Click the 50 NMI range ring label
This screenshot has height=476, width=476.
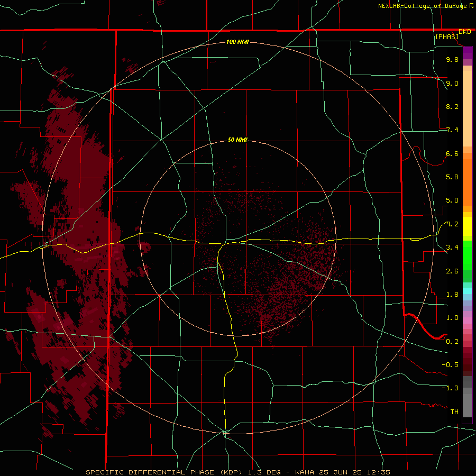[237, 140]
